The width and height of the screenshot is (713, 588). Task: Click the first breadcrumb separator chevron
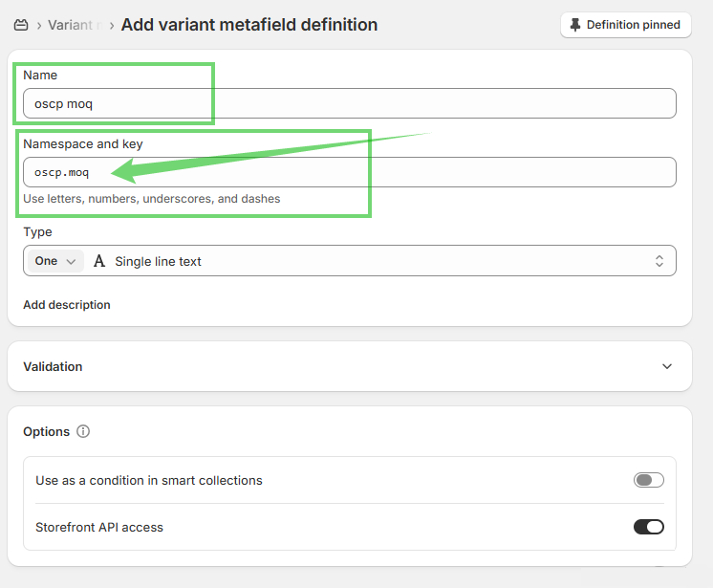(39, 25)
